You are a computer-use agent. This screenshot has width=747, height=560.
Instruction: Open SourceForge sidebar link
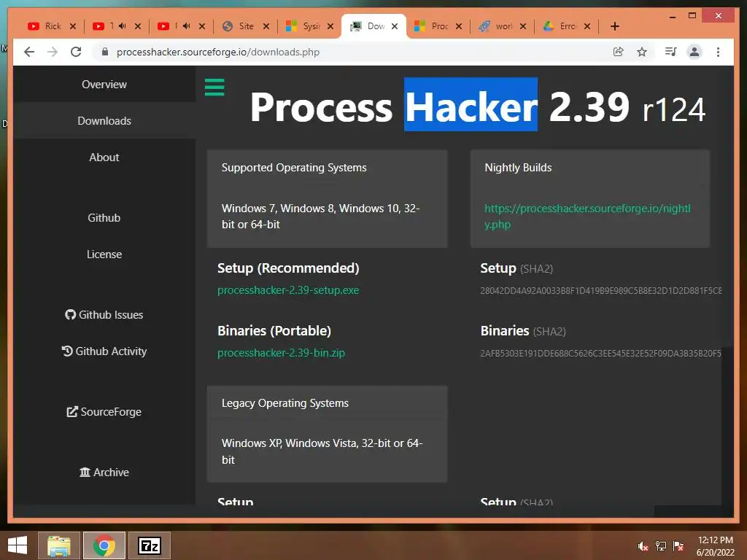(104, 411)
